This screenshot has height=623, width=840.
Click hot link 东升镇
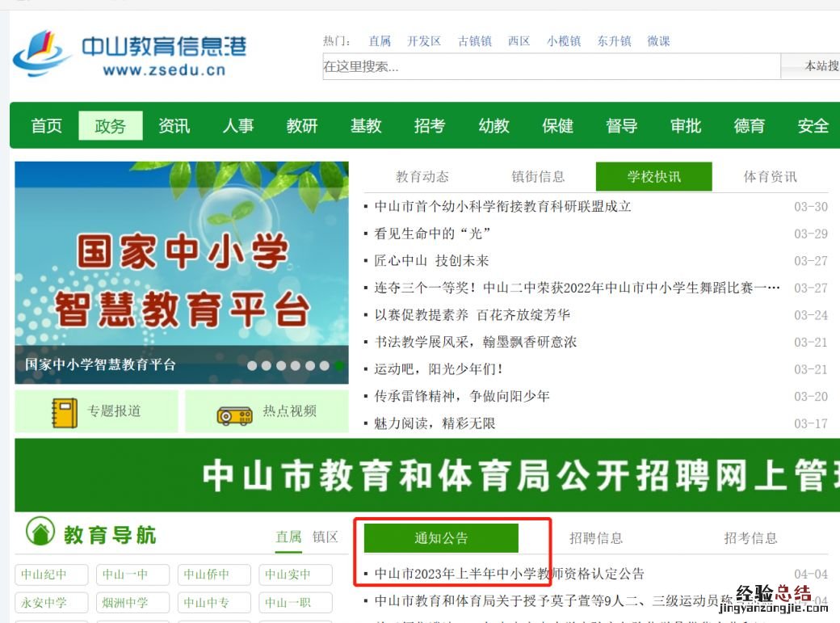coord(614,41)
